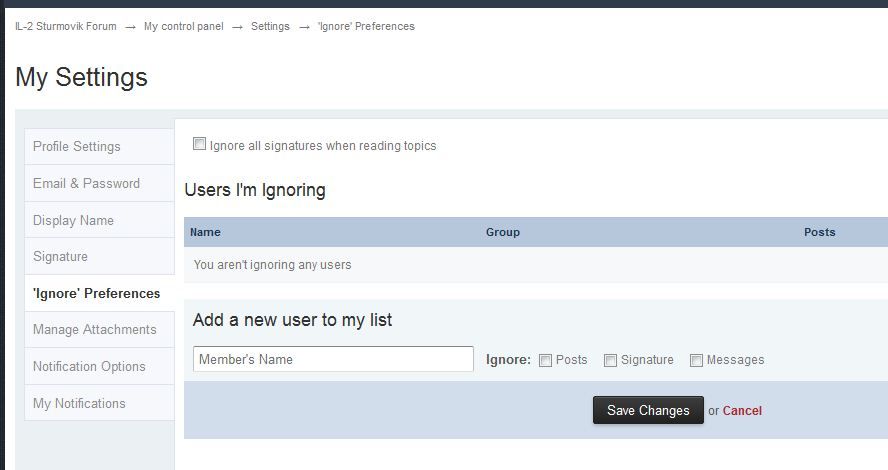
Task: Click the Name column header
Action: pos(205,232)
